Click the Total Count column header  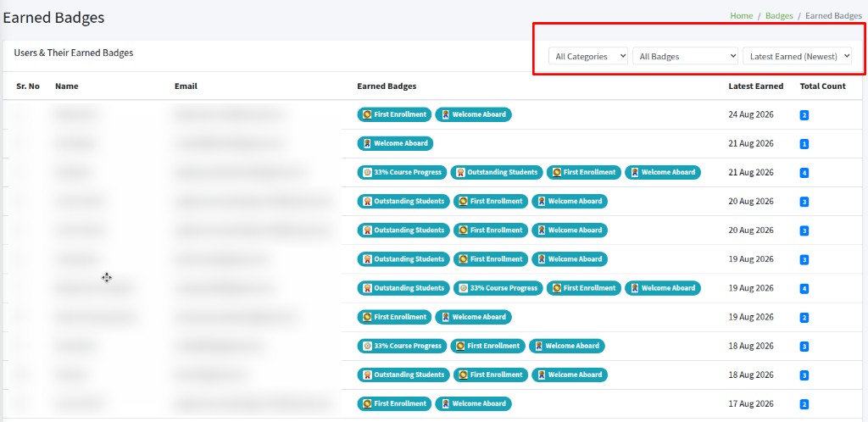tap(822, 86)
